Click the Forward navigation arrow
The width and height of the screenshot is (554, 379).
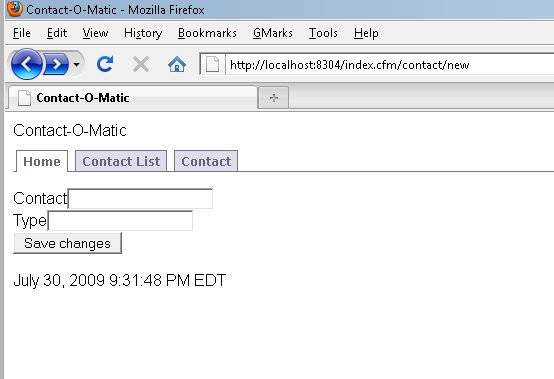[57, 64]
